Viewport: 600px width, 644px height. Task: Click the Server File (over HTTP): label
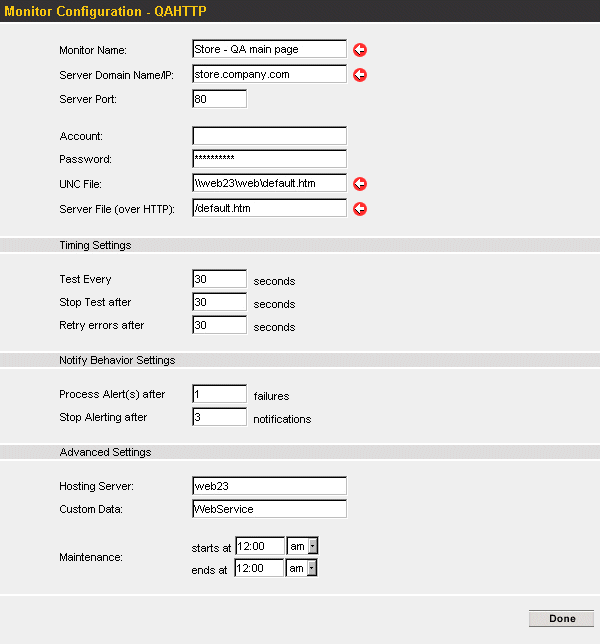tap(117, 209)
